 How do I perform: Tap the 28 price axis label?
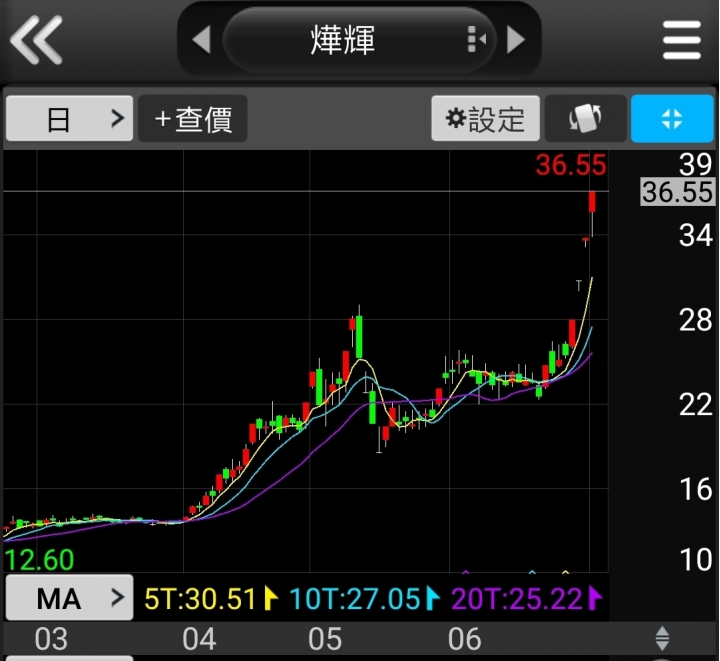tap(696, 320)
